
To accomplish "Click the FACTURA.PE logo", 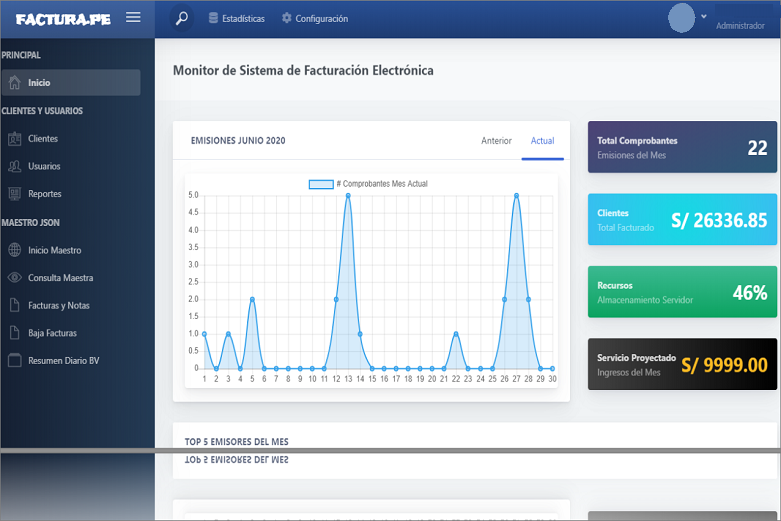I will [x=62, y=18].
